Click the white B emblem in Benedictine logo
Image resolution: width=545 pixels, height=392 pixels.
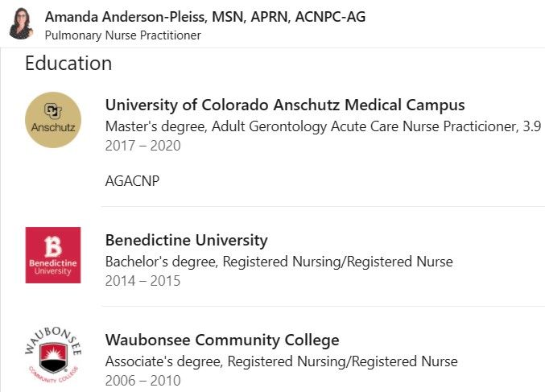(53, 247)
